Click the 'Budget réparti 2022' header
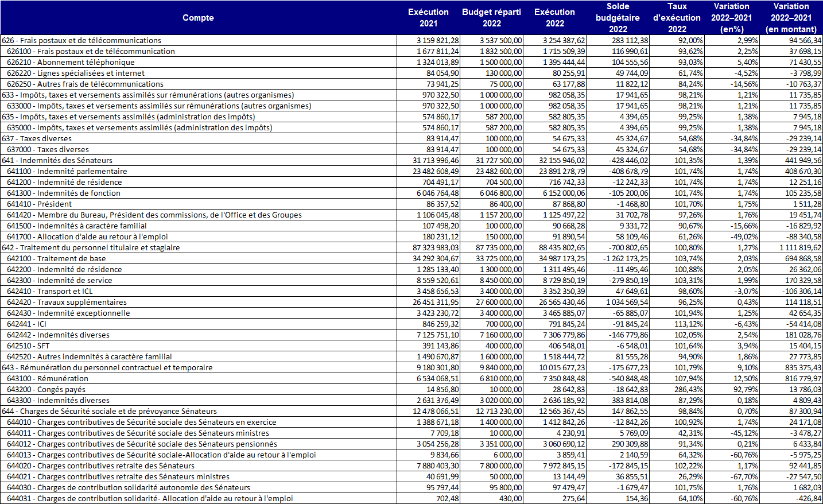Viewport: 823px width, 504px height. click(x=491, y=18)
